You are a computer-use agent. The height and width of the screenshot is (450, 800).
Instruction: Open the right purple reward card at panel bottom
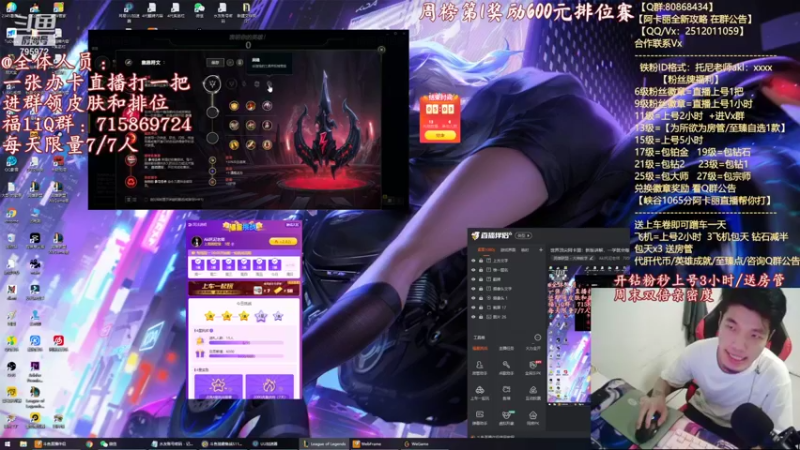tap(269, 386)
